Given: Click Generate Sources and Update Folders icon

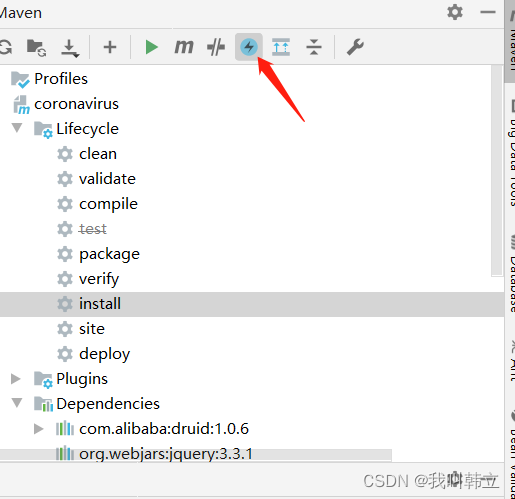Looking at the screenshot, I should pyautogui.click(x=36, y=48).
